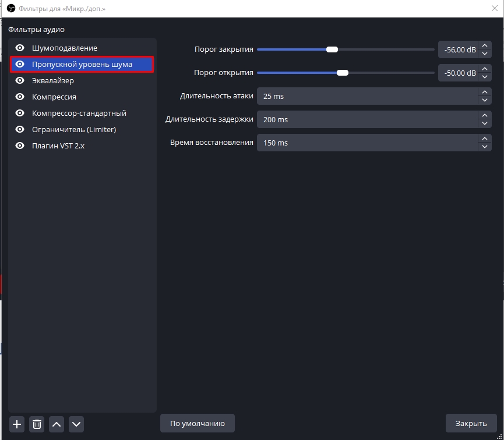This screenshot has height=440, width=504.
Task: Disable the Компрессия filter eye icon
Action: (20, 97)
